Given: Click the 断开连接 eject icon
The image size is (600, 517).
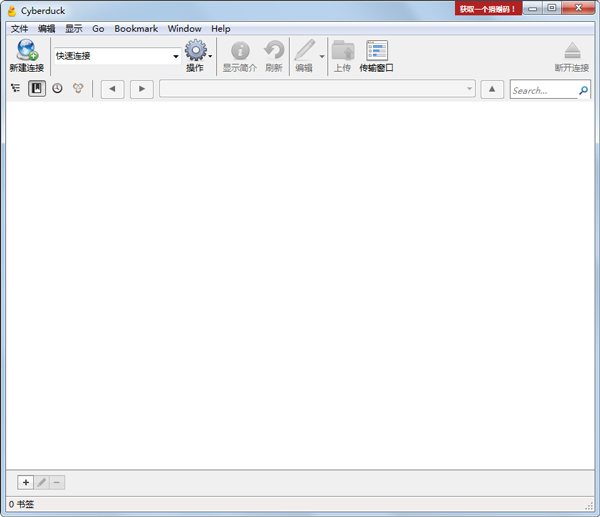Looking at the screenshot, I should click(572, 50).
